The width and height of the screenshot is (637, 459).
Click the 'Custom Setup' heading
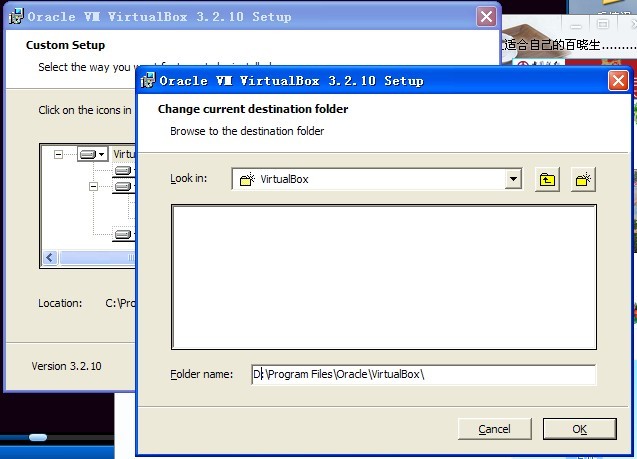pyautogui.click(x=65, y=45)
